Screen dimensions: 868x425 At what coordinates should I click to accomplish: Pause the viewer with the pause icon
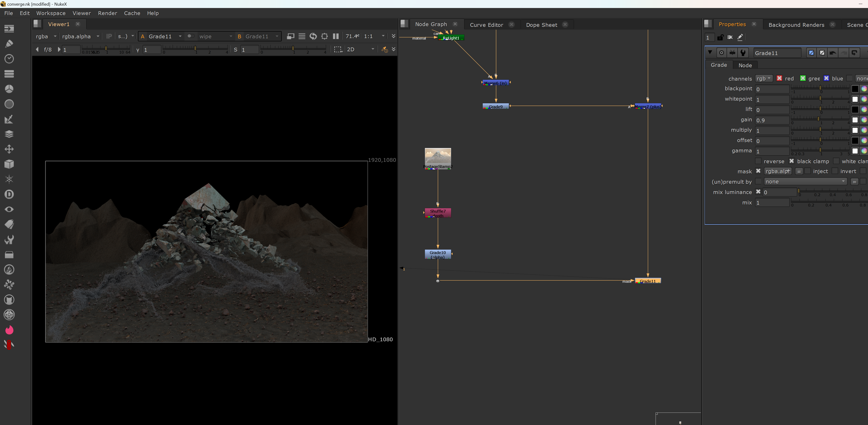[x=336, y=36]
